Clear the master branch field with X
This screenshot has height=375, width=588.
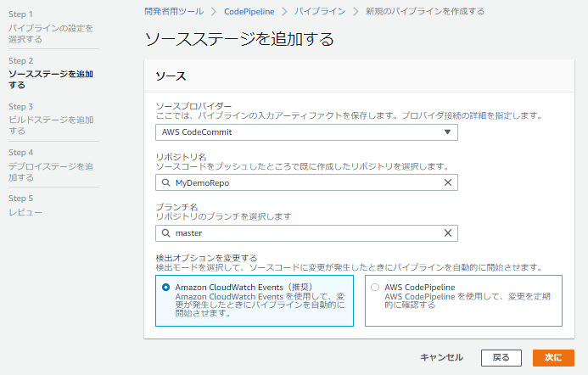(x=448, y=232)
